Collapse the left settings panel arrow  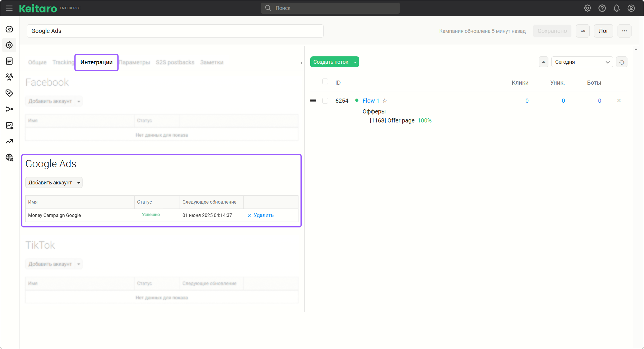coord(301,63)
